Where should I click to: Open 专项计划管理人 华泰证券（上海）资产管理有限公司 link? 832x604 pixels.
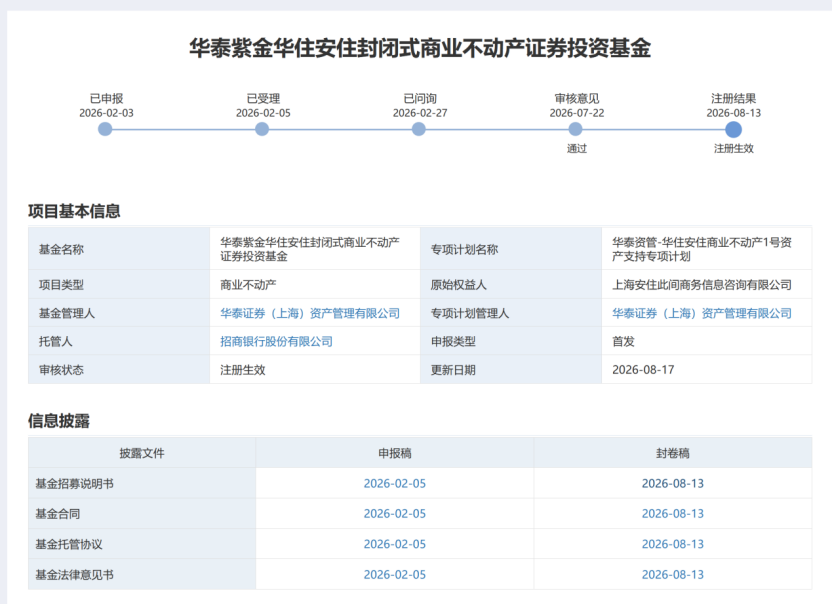(701, 313)
